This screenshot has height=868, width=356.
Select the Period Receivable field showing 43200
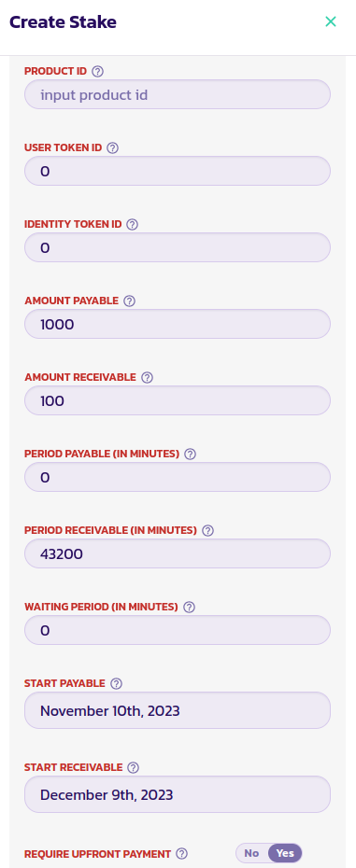point(178,553)
